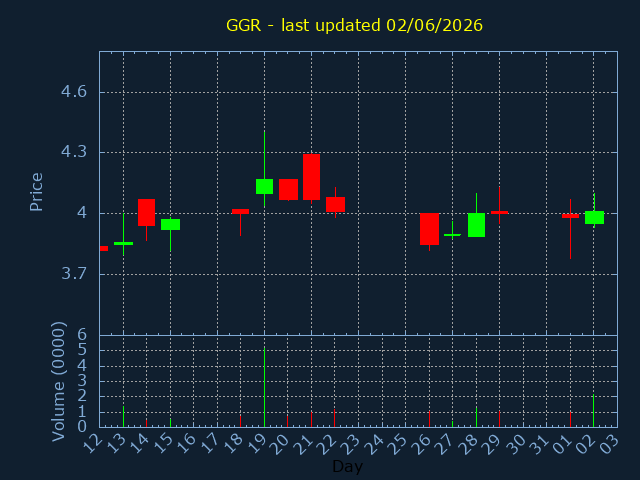Image resolution: width=640 pixels, height=480 pixels.
Task: Click the Day axis label
Action: point(347,466)
